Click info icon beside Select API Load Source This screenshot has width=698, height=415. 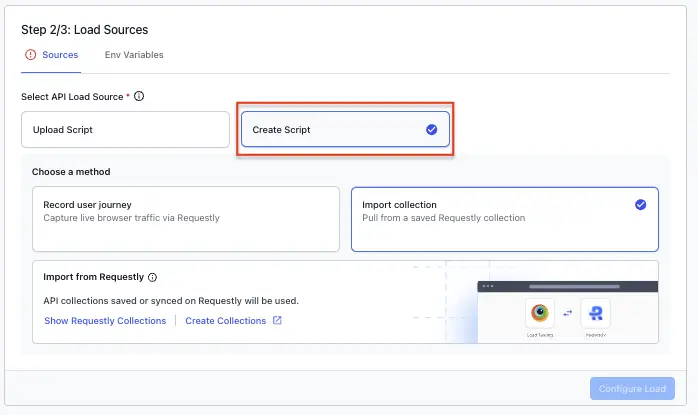(x=139, y=96)
